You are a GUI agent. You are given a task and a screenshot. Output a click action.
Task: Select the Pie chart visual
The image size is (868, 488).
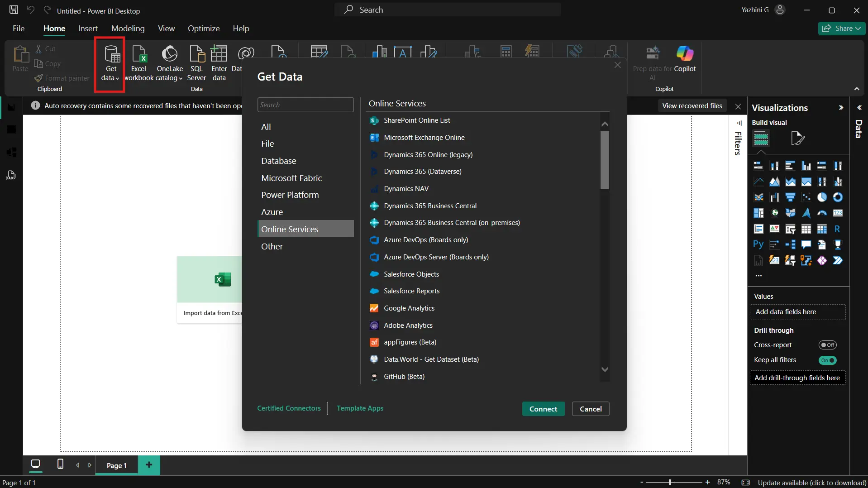pyautogui.click(x=821, y=197)
